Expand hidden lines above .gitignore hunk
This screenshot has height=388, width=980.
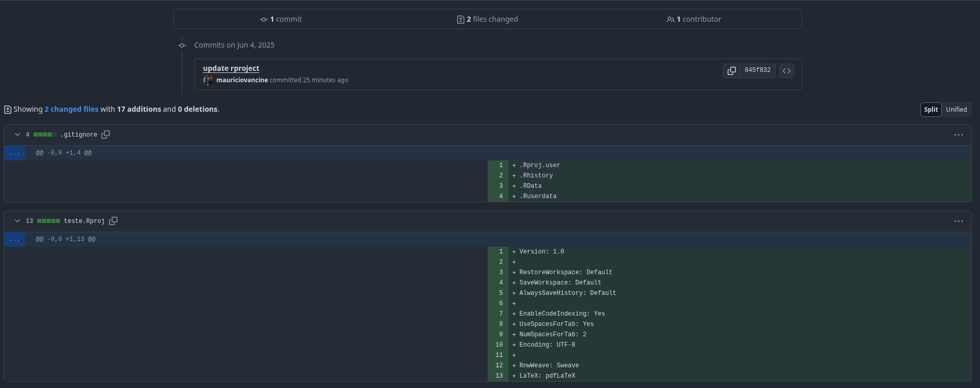(x=14, y=153)
